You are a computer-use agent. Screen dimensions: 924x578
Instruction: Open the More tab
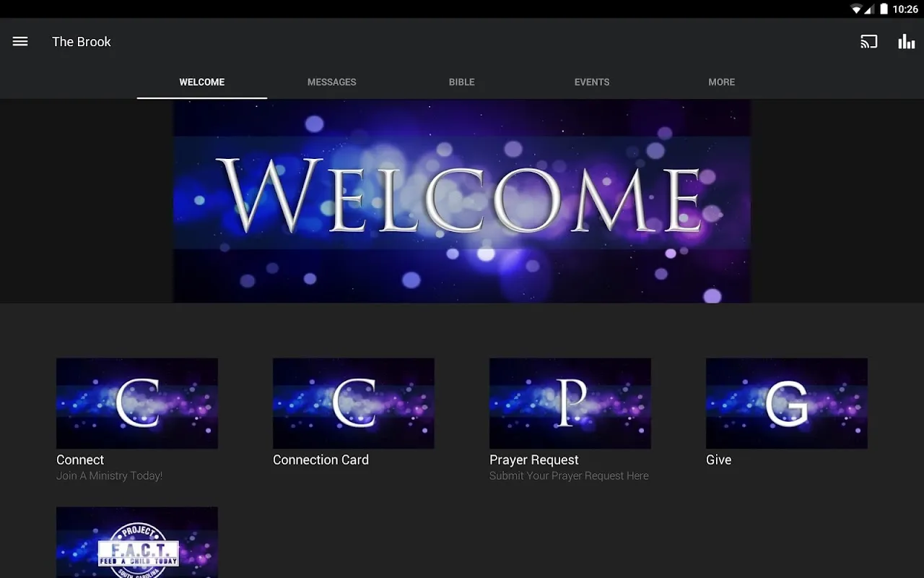pos(722,82)
